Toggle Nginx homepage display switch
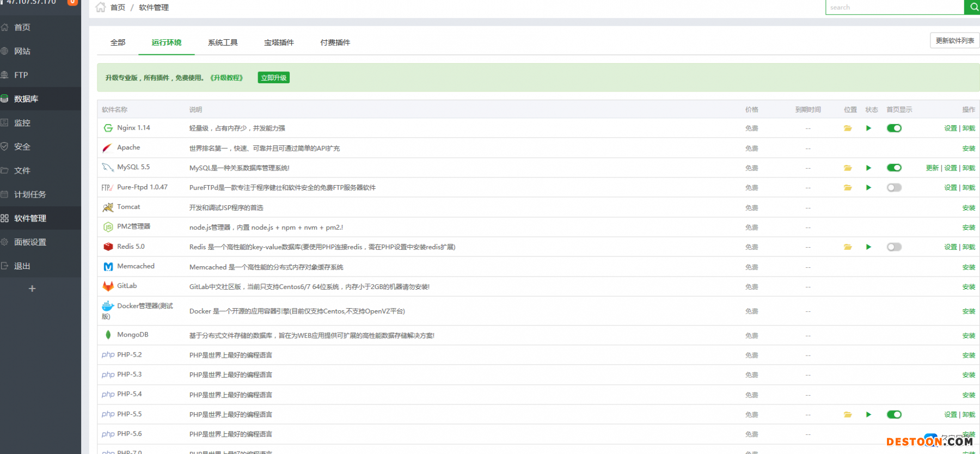The image size is (980, 454). 894,128
